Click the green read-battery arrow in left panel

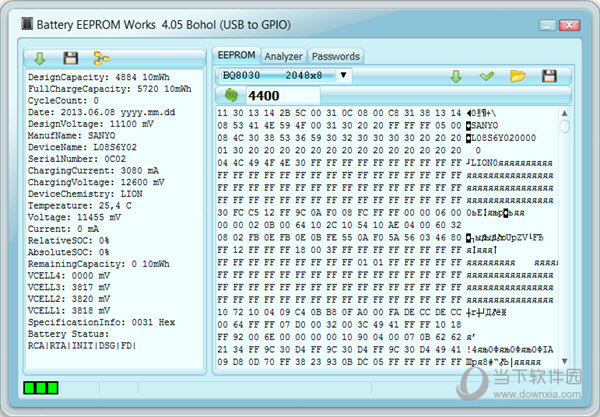pos(39,58)
